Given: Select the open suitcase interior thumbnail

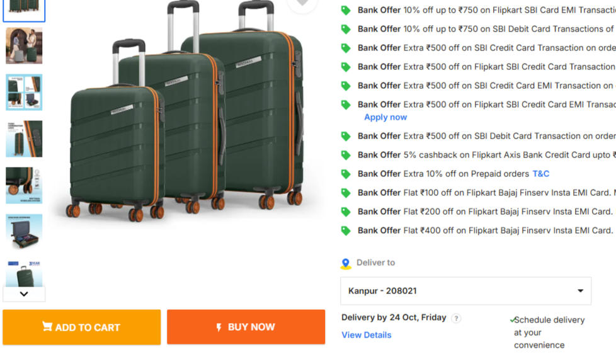Looking at the screenshot, I should click(x=24, y=232).
